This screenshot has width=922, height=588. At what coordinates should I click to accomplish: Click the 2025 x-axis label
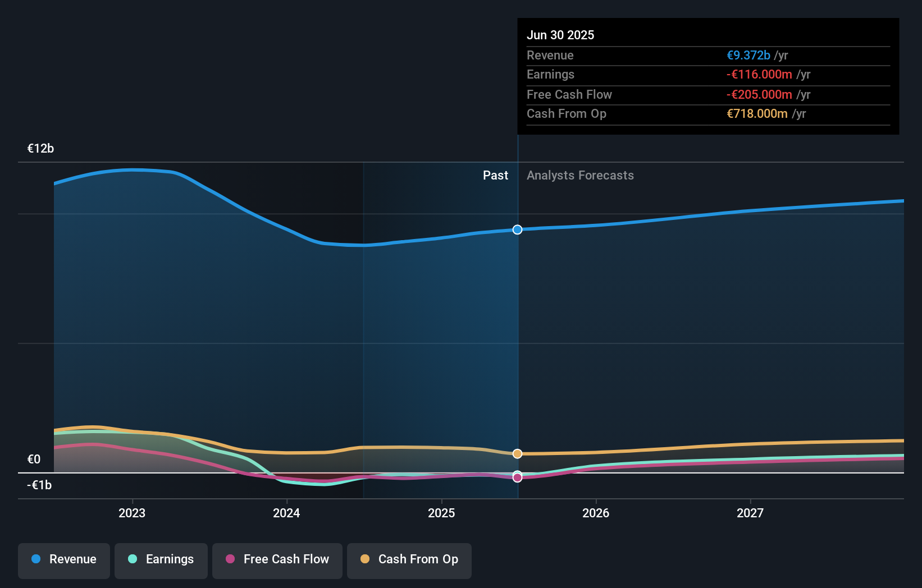click(x=441, y=513)
